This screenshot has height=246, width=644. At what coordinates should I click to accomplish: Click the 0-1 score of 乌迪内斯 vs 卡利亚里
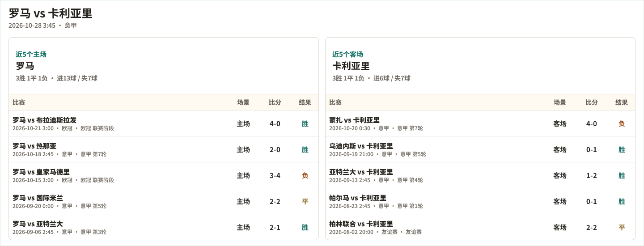pos(592,149)
